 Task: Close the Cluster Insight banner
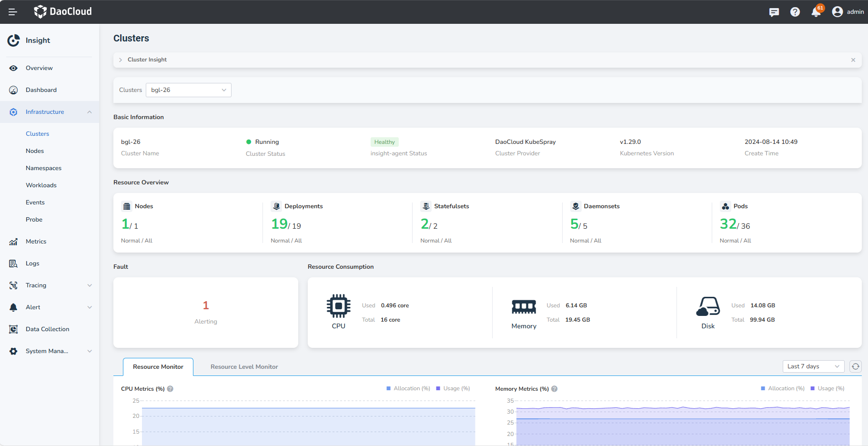point(853,60)
